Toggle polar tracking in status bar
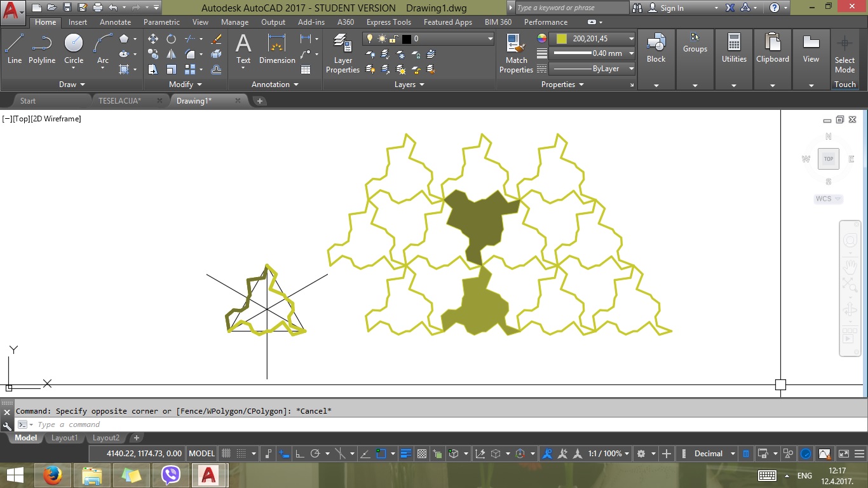Viewport: 868px width, 488px height. pyautogui.click(x=315, y=454)
